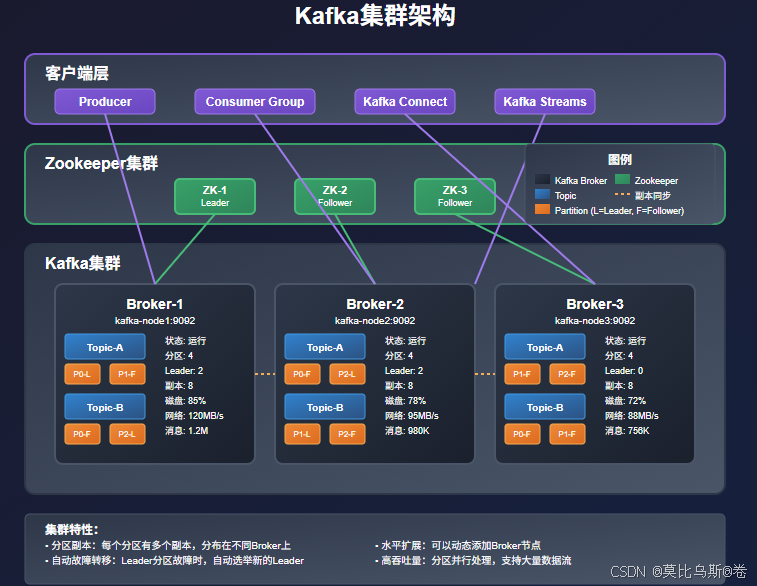Click P2-L partition under Broker-2 Topic-A
The width and height of the screenshot is (757, 586).
click(347, 374)
